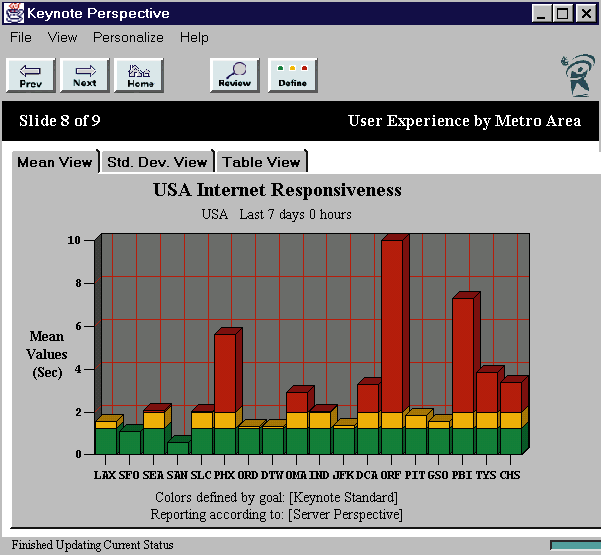Maximize the Keynote Perspective window
This screenshot has height=555, width=601.
[563, 14]
